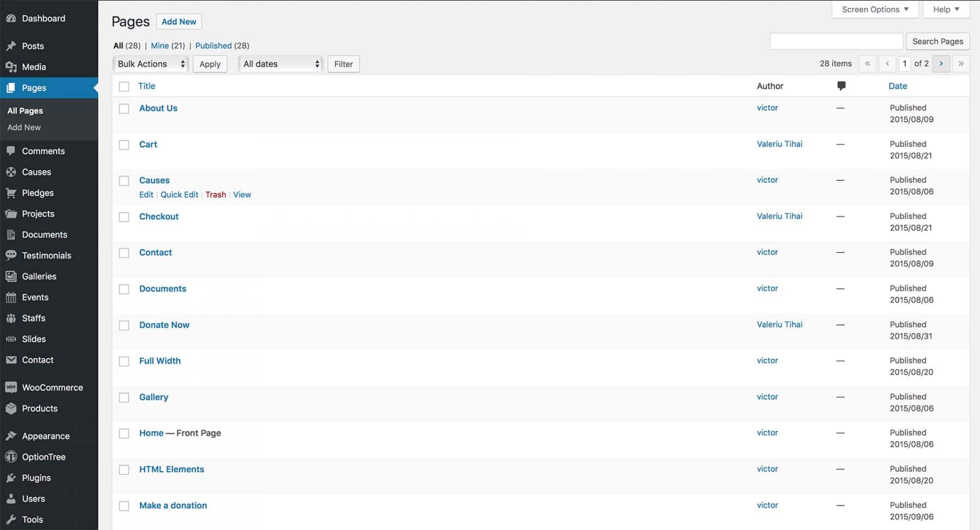The height and width of the screenshot is (530, 980).
Task: Check the About Us page checkbox
Action: coord(124,108)
